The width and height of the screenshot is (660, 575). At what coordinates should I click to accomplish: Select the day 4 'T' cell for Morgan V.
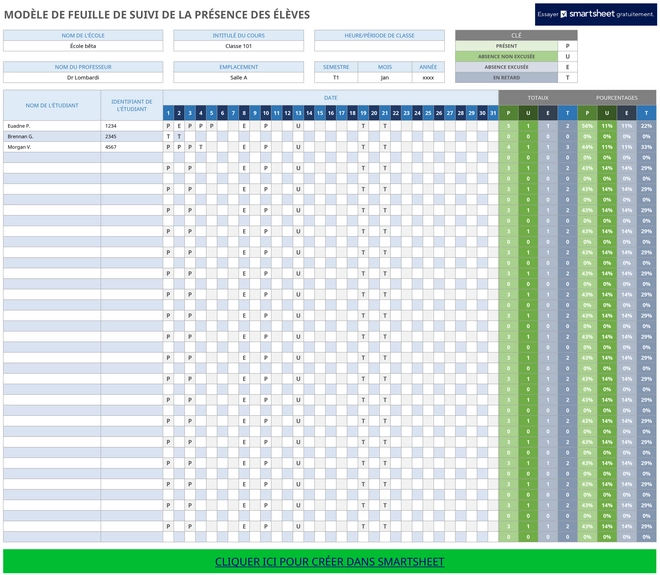[201, 147]
